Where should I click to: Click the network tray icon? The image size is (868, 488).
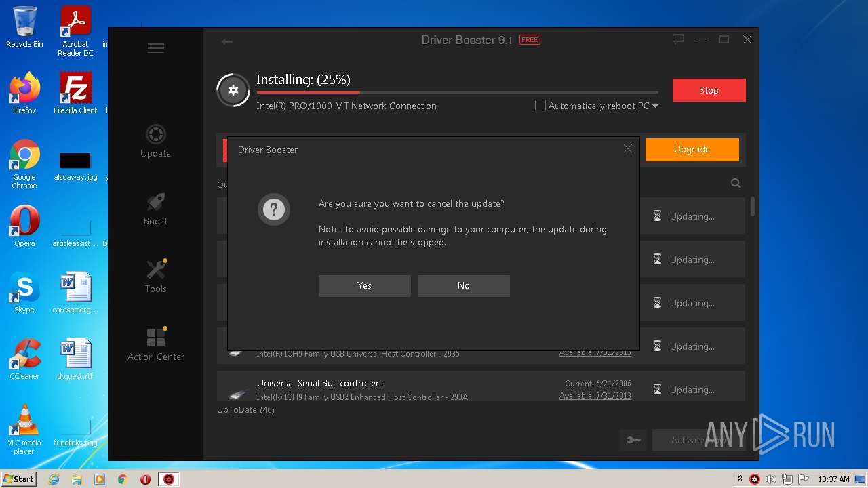787,479
